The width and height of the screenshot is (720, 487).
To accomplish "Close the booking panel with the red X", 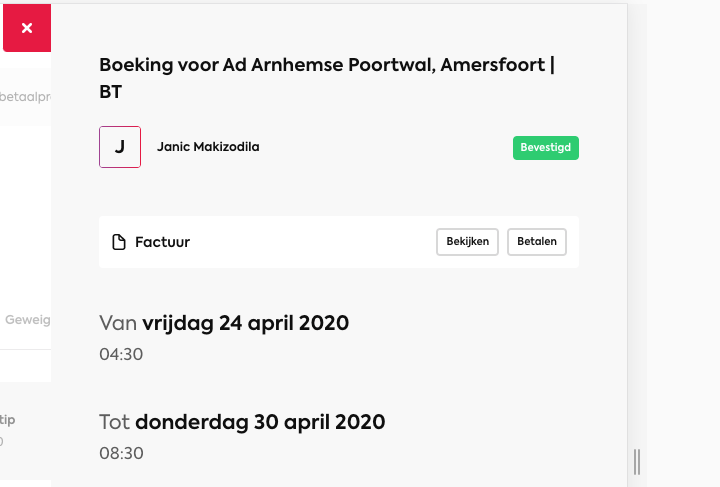I will pyautogui.click(x=27, y=28).
